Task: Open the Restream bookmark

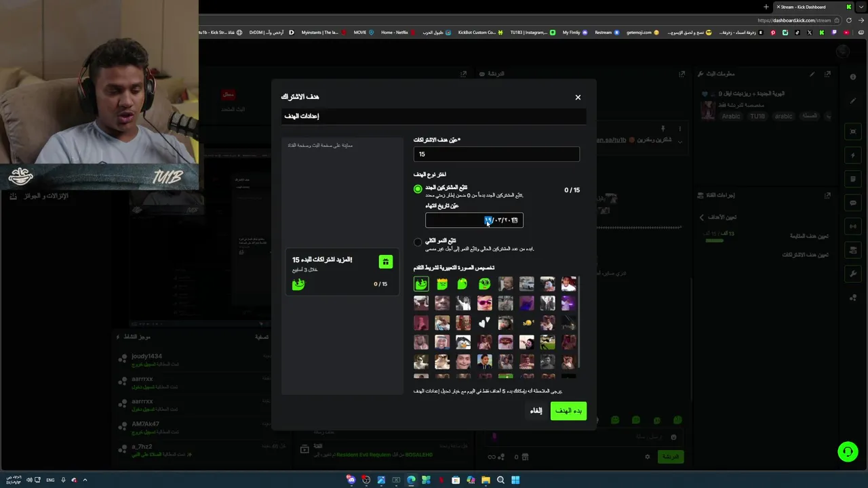Action: (607, 33)
